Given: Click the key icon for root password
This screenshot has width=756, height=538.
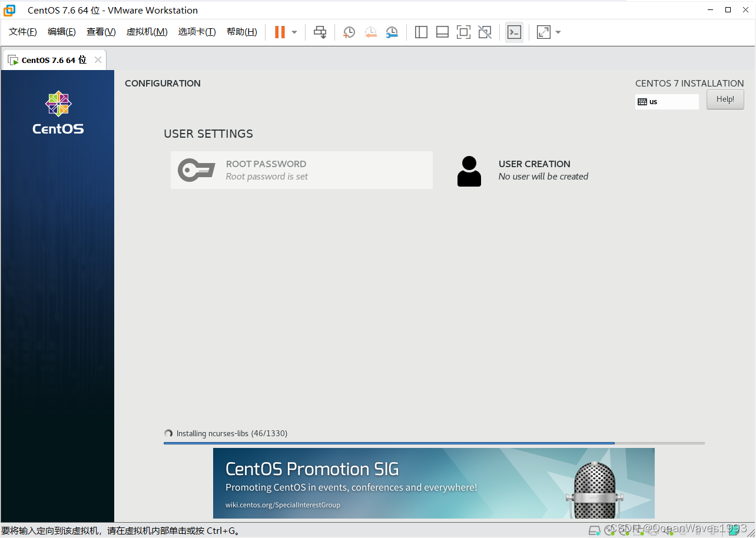Looking at the screenshot, I should [197, 170].
